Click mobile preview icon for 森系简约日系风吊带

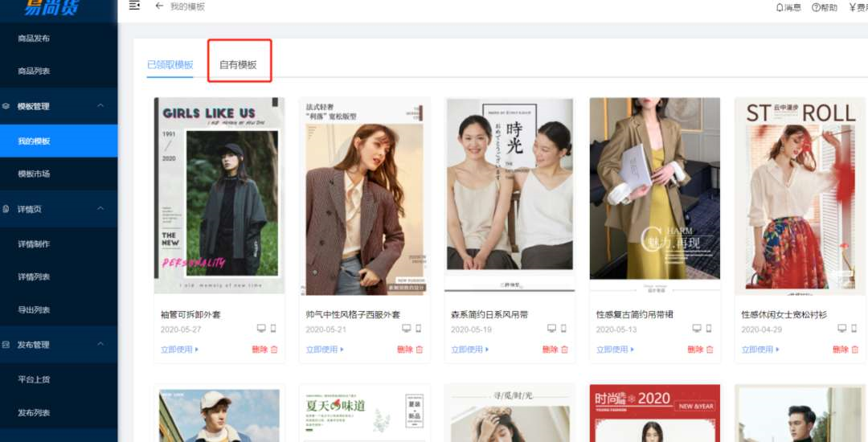pos(563,328)
